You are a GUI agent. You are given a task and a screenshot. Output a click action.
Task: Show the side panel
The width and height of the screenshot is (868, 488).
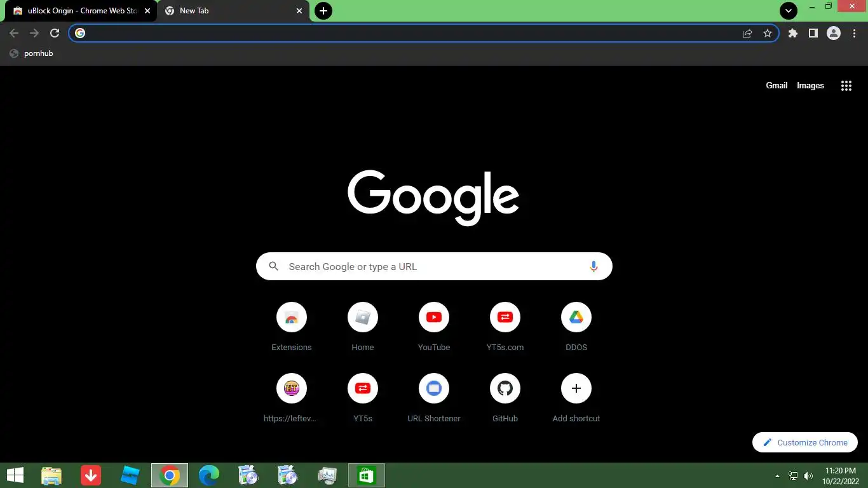click(813, 33)
